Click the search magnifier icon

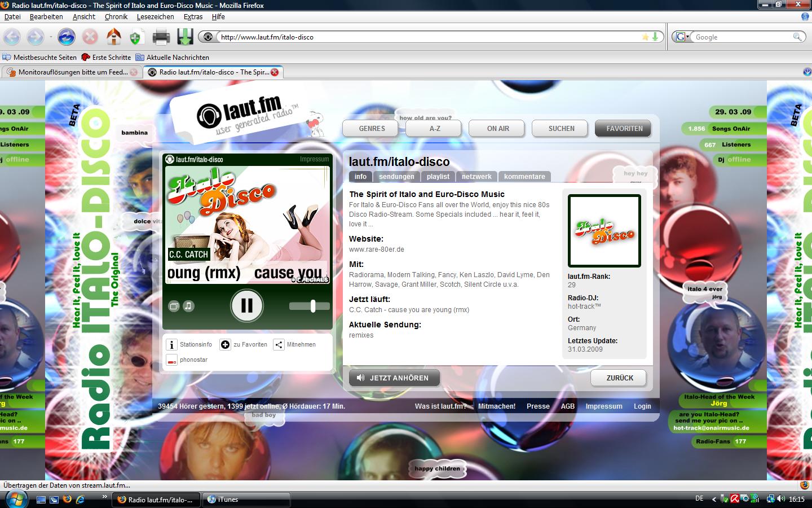797,37
